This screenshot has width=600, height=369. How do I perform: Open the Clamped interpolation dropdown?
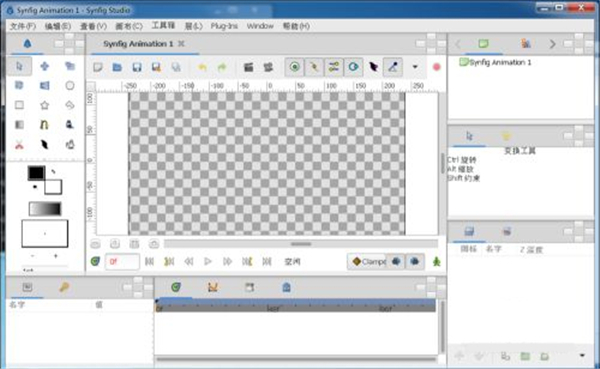(367, 261)
